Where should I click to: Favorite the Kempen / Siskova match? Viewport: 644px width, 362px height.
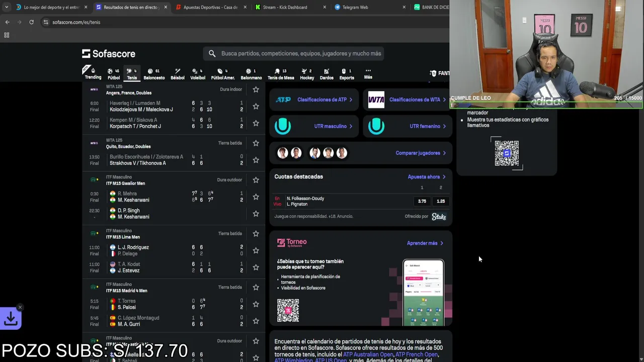(x=256, y=123)
